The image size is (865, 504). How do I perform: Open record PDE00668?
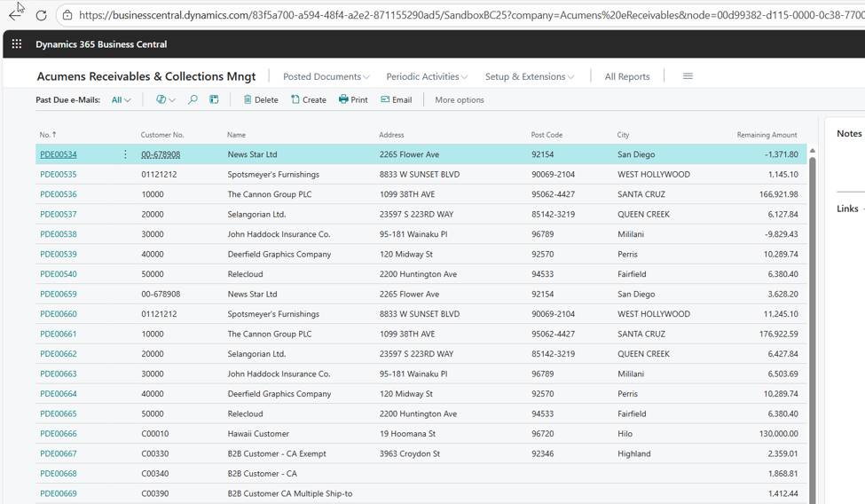click(x=59, y=474)
